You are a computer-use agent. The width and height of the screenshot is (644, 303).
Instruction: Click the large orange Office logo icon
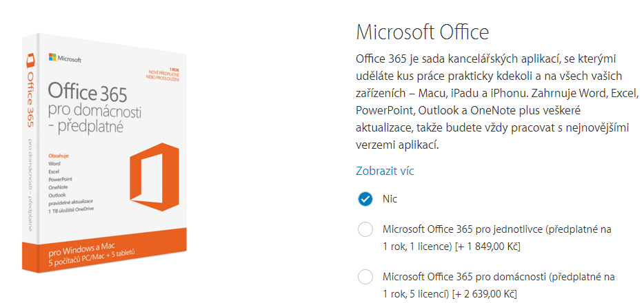[x=154, y=178]
